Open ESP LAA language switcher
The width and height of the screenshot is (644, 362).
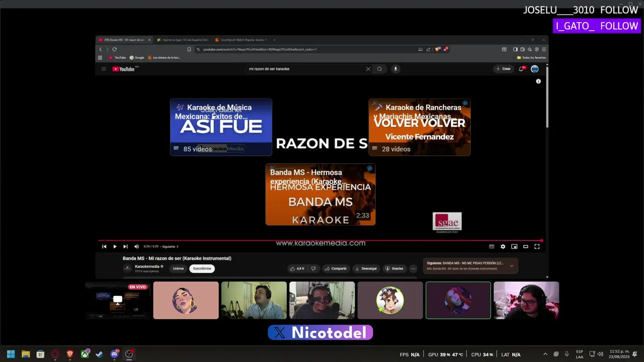click(x=580, y=354)
